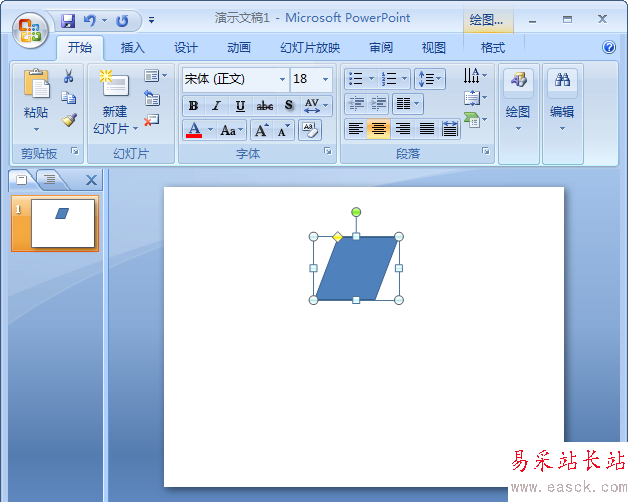Redo the last action

point(122,20)
